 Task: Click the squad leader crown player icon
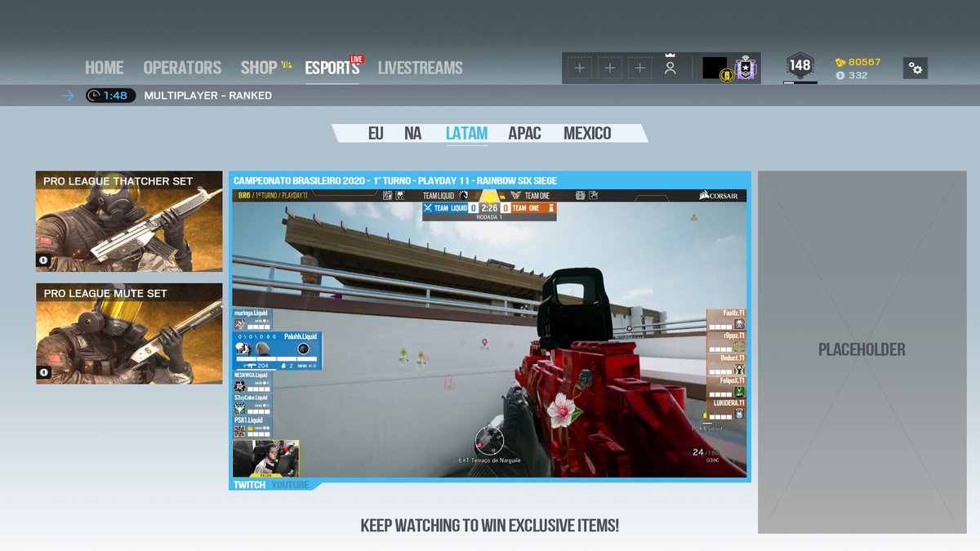(x=670, y=66)
